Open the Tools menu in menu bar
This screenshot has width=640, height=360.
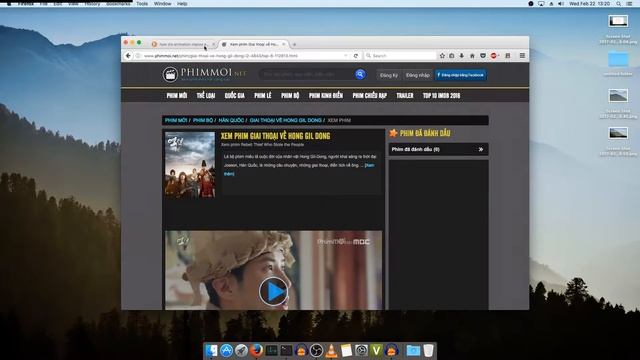[142, 4]
